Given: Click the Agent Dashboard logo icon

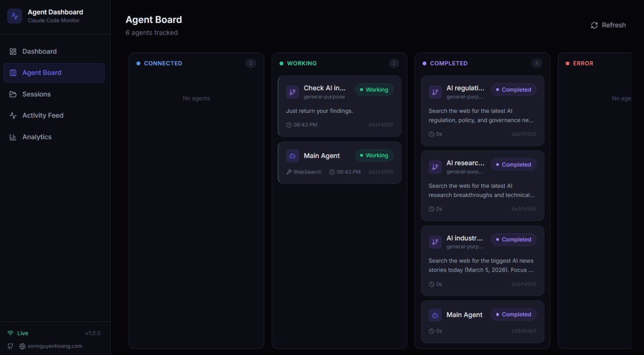Looking at the screenshot, I should (14, 15).
